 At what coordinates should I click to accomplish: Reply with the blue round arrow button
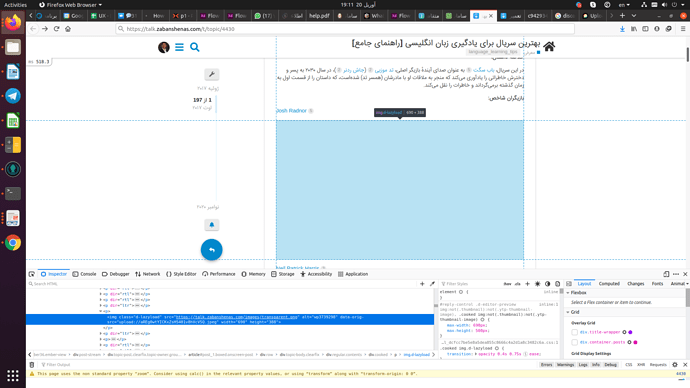(x=212, y=249)
